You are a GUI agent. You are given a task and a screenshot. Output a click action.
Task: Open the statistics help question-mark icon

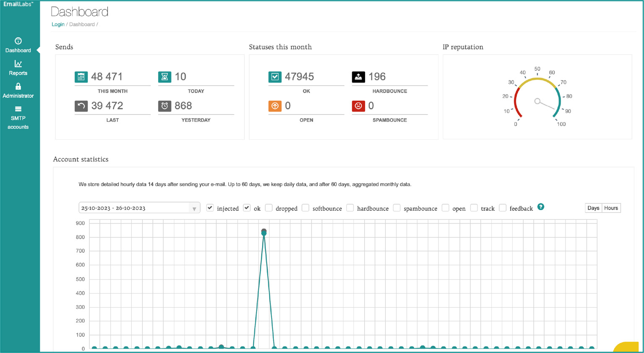541,207
